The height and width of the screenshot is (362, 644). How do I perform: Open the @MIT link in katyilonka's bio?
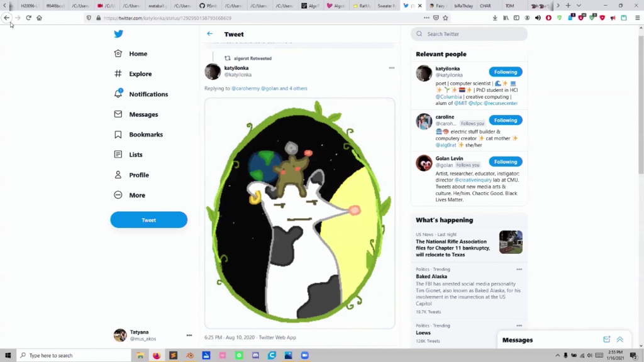[x=460, y=104]
